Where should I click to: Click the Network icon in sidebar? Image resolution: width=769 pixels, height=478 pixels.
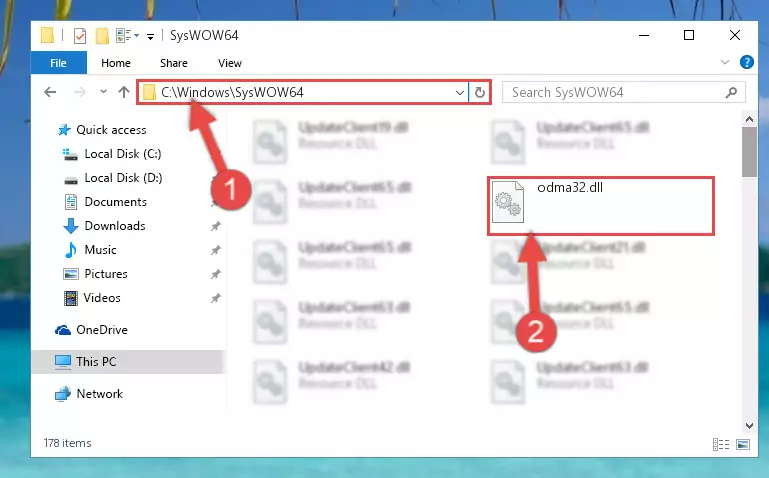click(63, 394)
